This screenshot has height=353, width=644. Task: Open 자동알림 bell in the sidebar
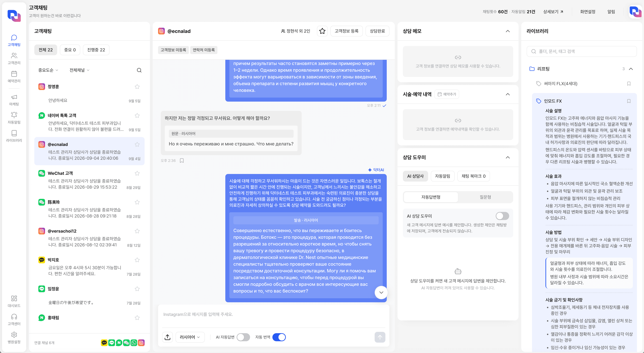point(14,118)
